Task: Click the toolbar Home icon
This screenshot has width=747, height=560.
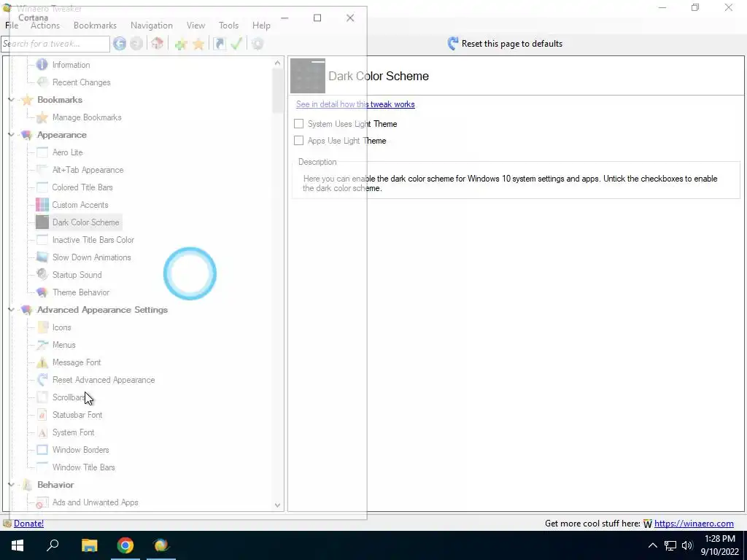Action: coord(158,44)
